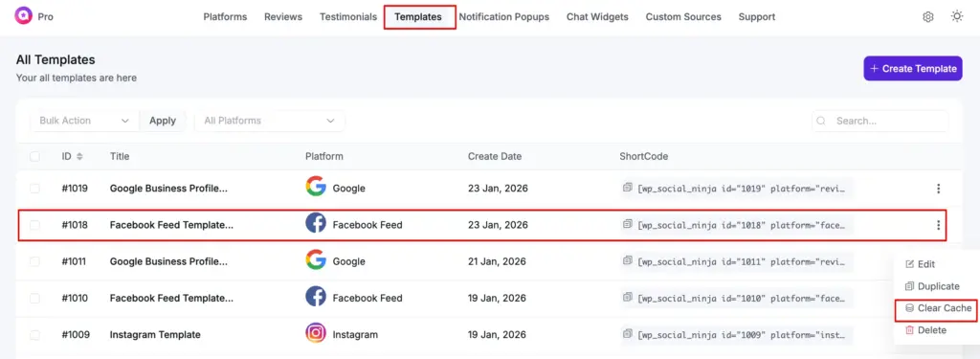Open three-dot menu for template #1019
The image size is (980, 359).
click(x=938, y=189)
